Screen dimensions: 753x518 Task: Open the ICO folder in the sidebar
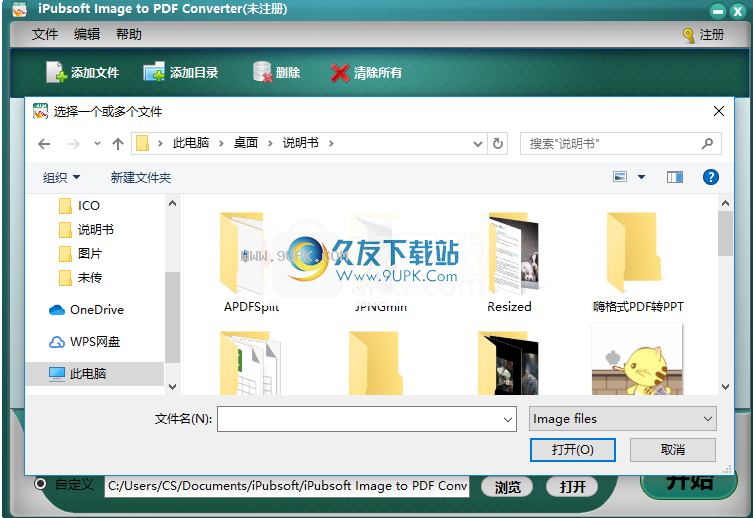click(x=79, y=205)
